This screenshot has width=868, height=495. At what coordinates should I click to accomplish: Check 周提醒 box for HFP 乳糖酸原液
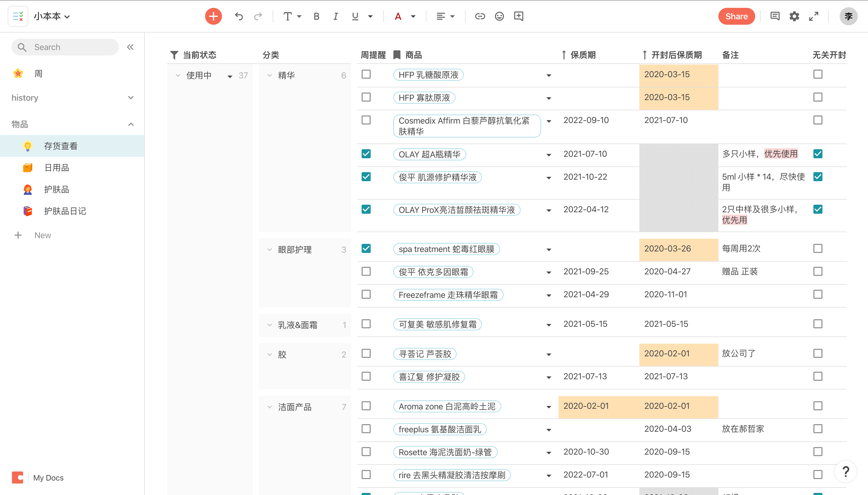[x=366, y=74]
